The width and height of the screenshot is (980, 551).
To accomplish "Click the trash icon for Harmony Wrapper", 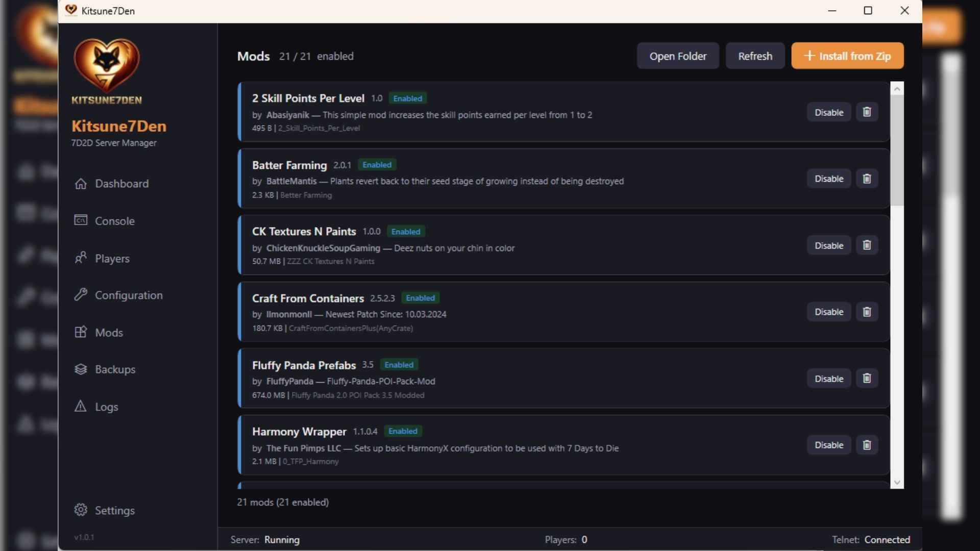I will tap(867, 445).
